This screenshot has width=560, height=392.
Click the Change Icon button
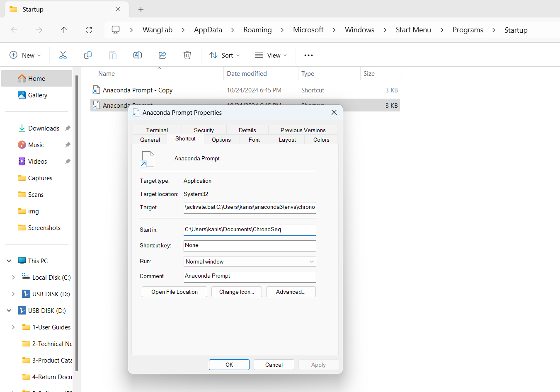coord(237,292)
